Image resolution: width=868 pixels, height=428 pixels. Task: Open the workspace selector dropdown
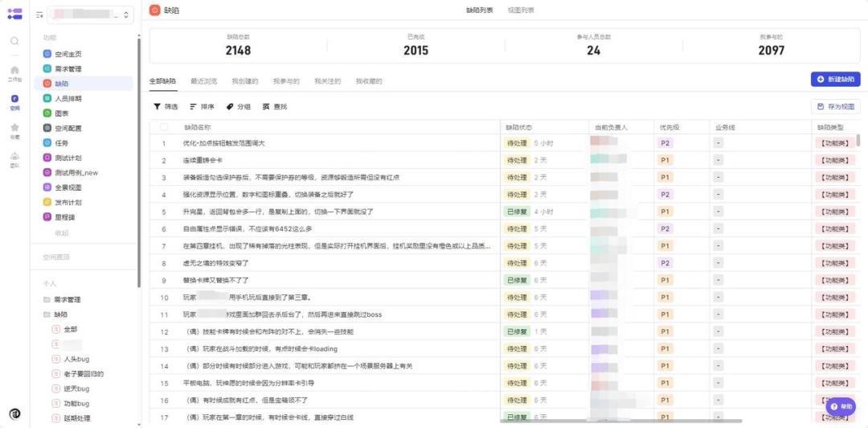[x=89, y=14]
